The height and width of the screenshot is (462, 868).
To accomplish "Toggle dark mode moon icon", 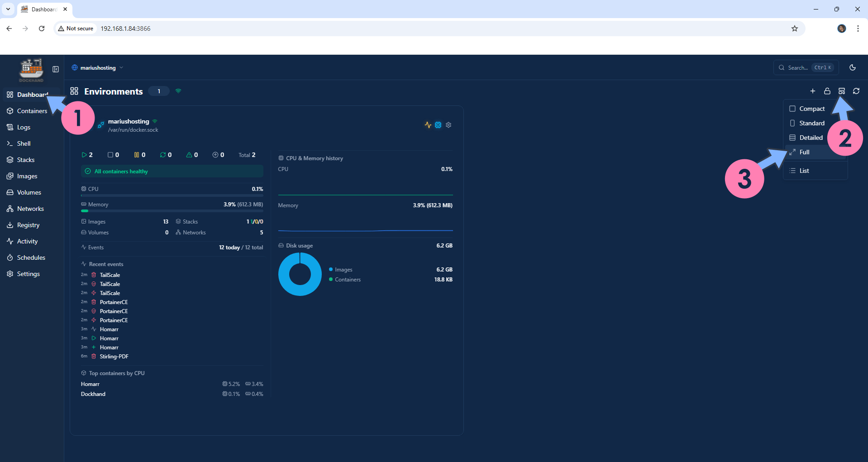I will pos(852,67).
